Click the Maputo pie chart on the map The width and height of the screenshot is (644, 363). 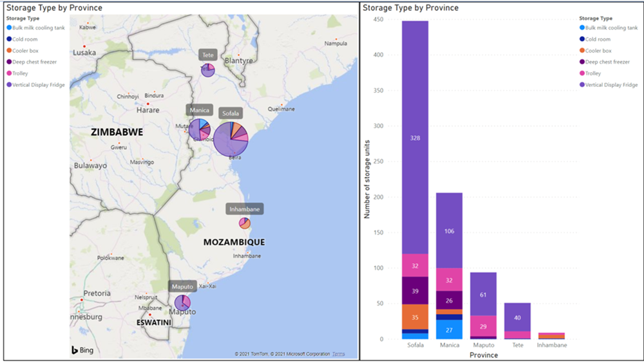click(182, 302)
